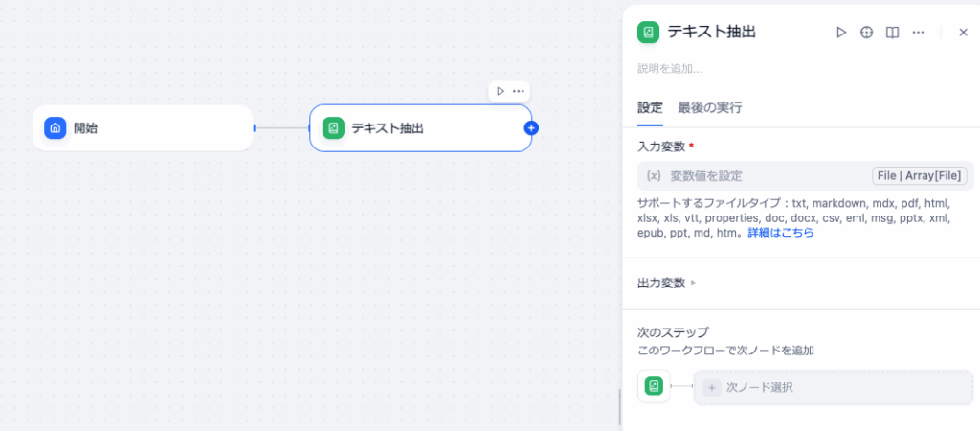
Task: Select the 開始 node on the canvas
Action: pyautogui.click(x=144, y=128)
